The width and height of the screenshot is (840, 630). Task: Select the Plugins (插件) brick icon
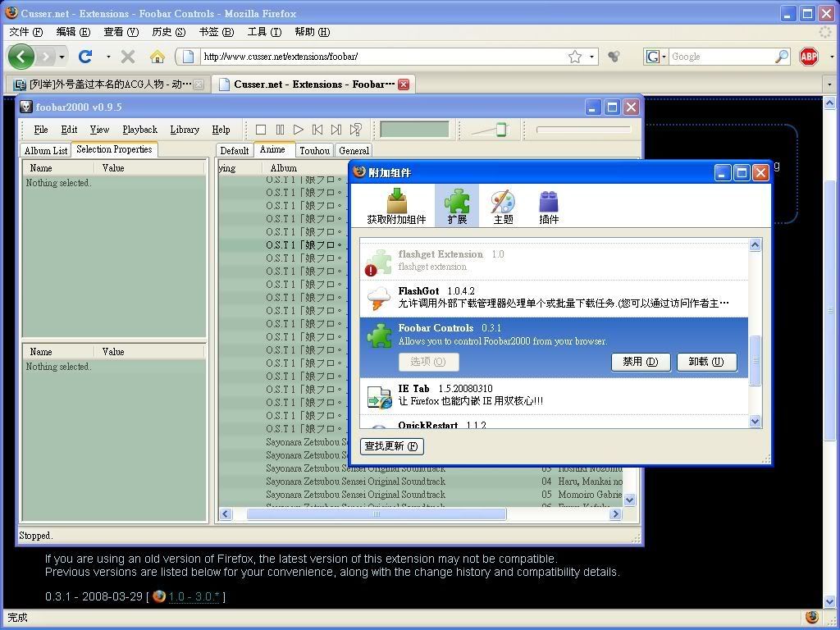549,206
